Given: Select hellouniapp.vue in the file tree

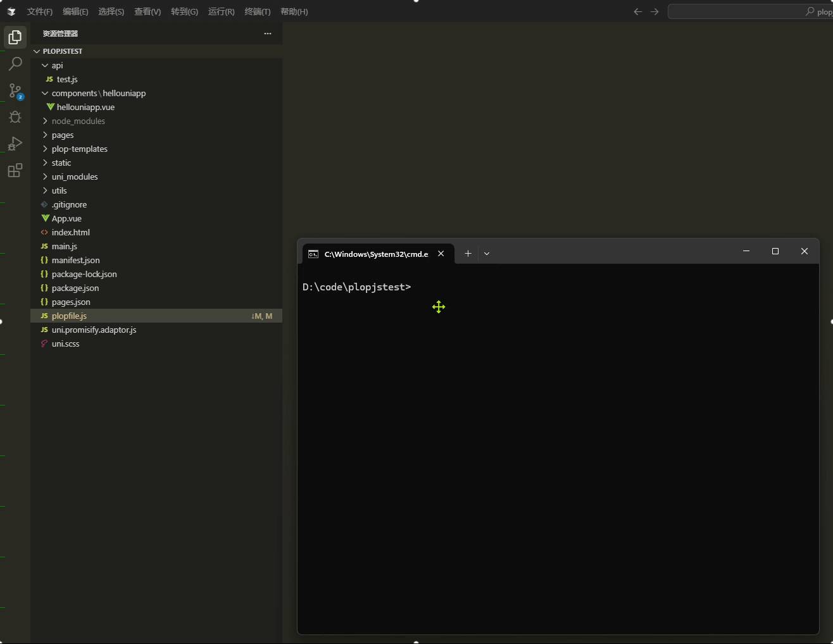Looking at the screenshot, I should (85, 107).
